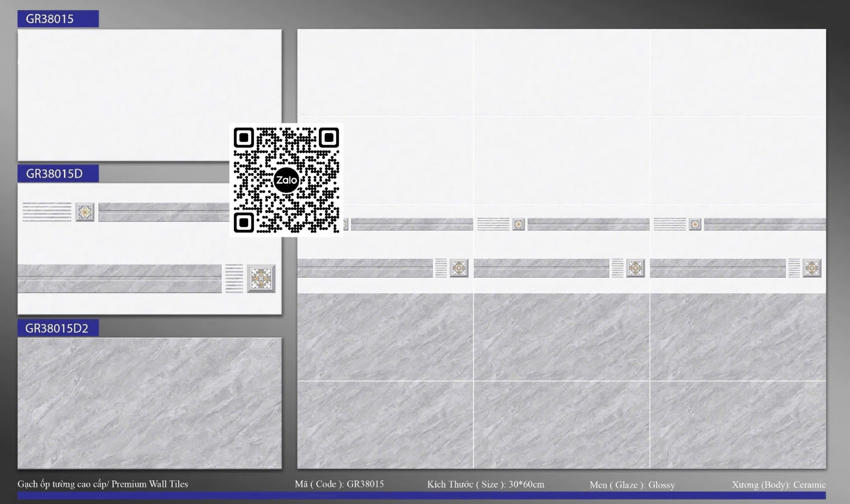The height and width of the screenshot is (504, 850).
Task: Click the small ornament square on the GR38015D sample
Action: (x=85, y=212)
